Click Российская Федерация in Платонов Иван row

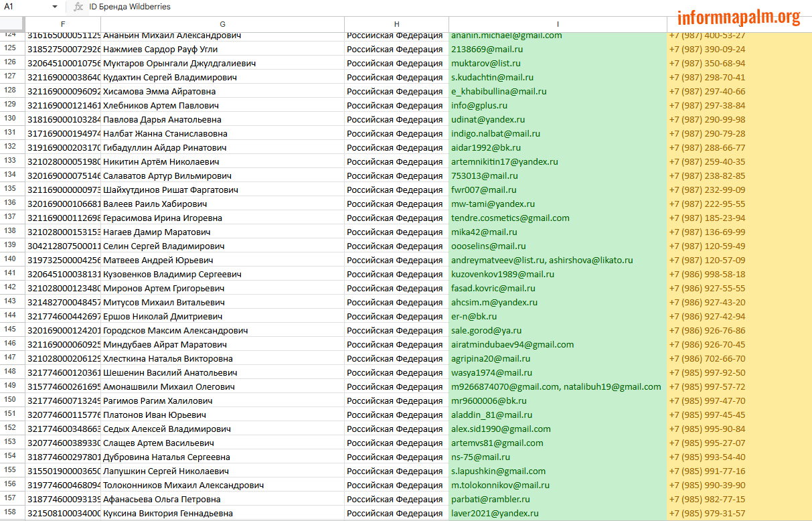395,415
